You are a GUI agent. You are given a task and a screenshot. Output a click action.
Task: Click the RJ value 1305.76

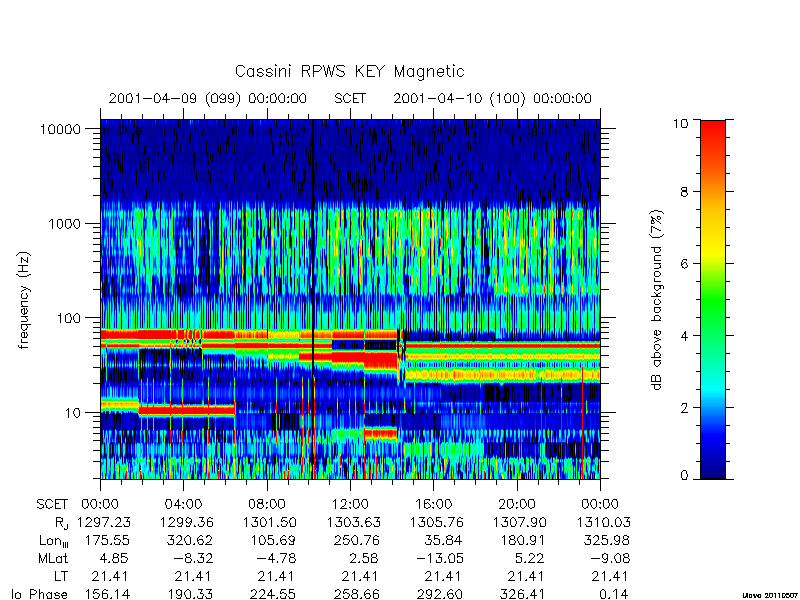pyautogui.click(x=437, y=522)
